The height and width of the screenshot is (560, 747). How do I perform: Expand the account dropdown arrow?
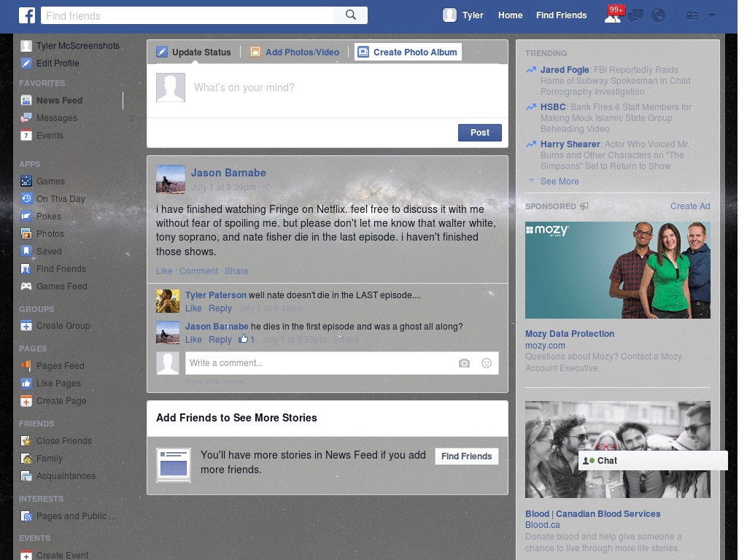(711, 15)
